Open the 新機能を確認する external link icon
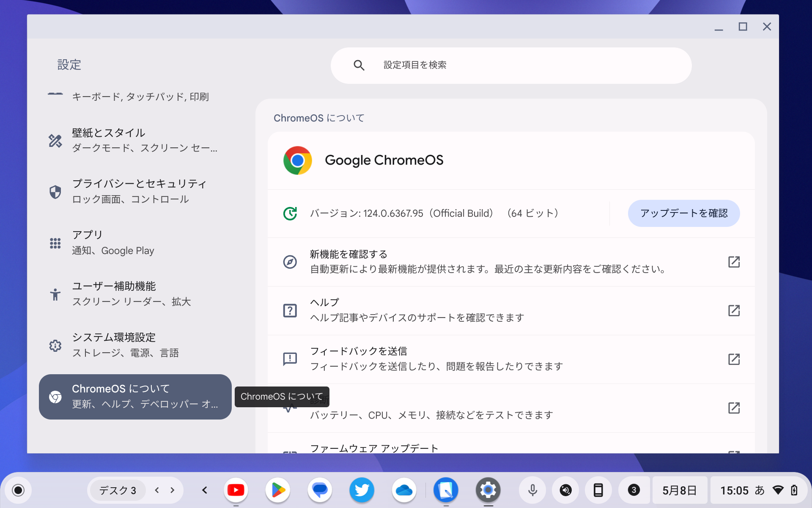 (734, 262)
